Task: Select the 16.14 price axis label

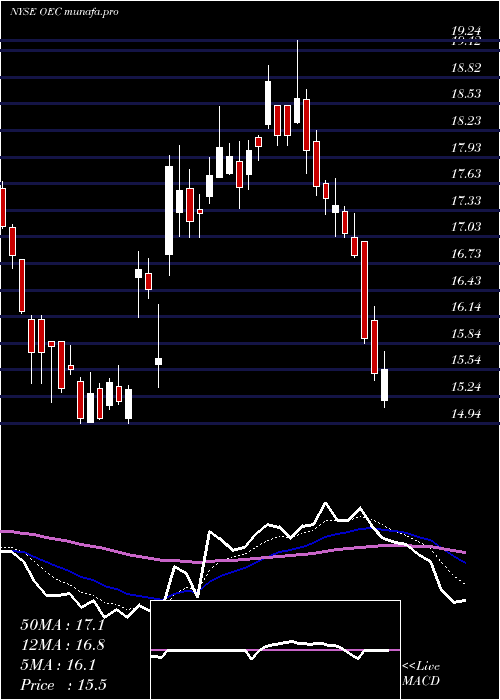Action: (466, 307)
